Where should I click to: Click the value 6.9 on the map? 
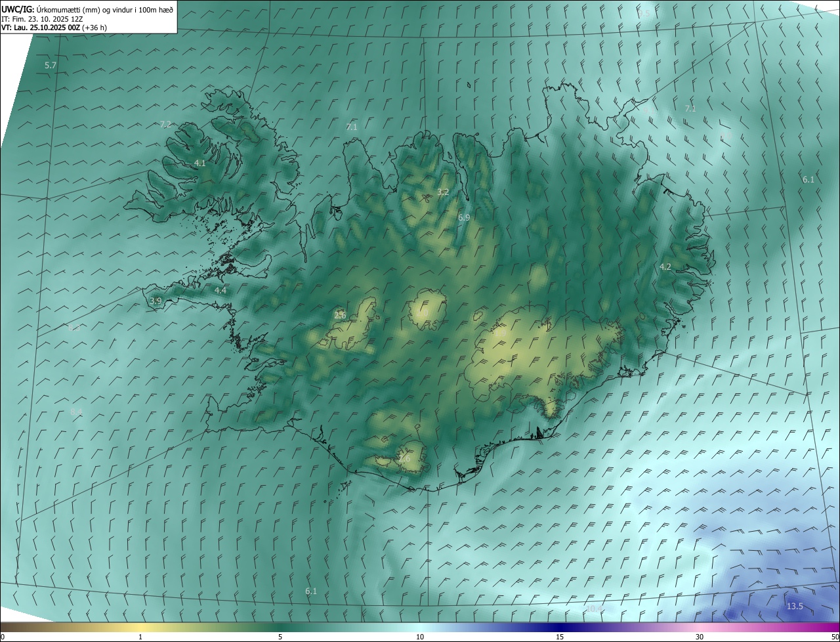(464, 217)
